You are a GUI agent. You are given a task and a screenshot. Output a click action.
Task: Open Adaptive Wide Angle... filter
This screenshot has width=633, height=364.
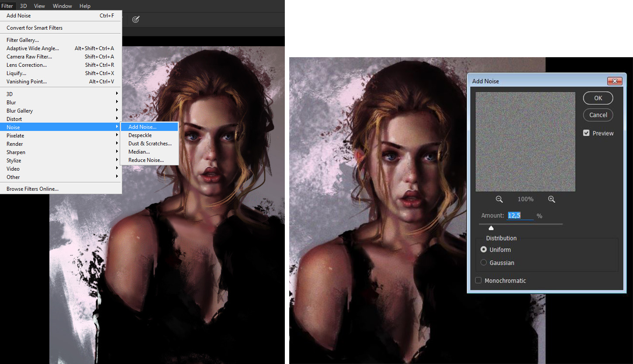(61, 48)
